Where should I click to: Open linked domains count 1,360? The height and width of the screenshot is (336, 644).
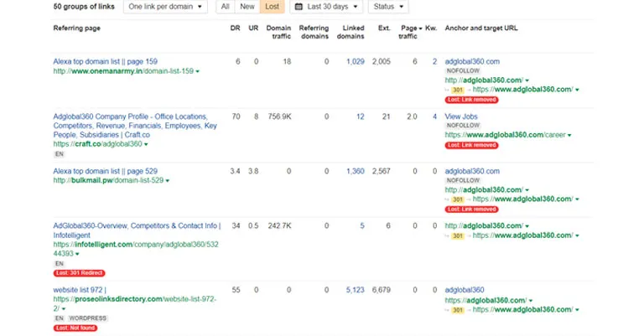click(x=356, y=171)
